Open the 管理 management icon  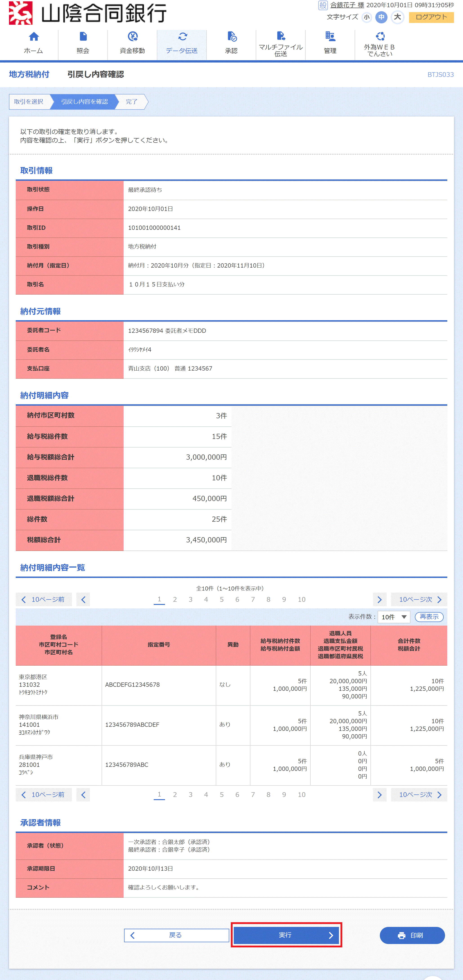[x=330, y=36]
